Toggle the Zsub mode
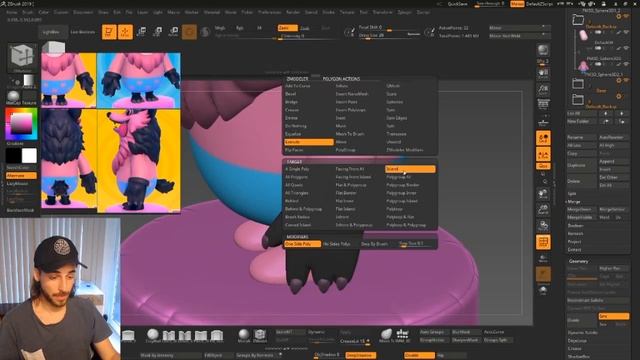The width and height of the screenshot is (640, 360). tap(305, 28)
